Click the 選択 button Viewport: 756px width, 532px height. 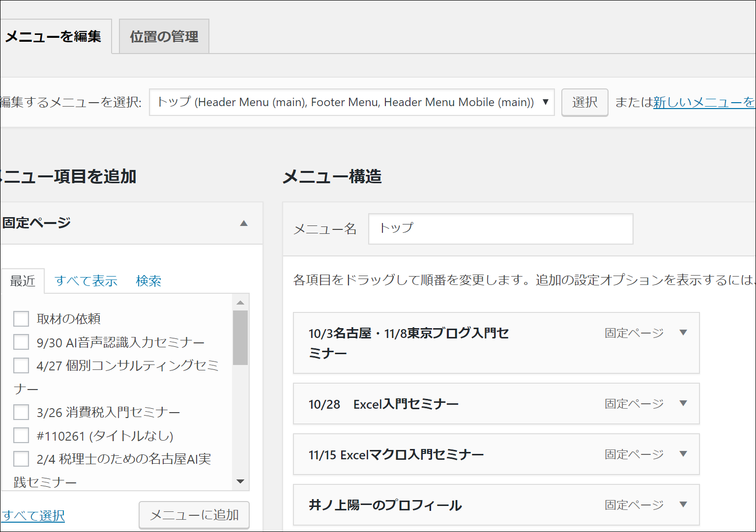click(584, 102)
